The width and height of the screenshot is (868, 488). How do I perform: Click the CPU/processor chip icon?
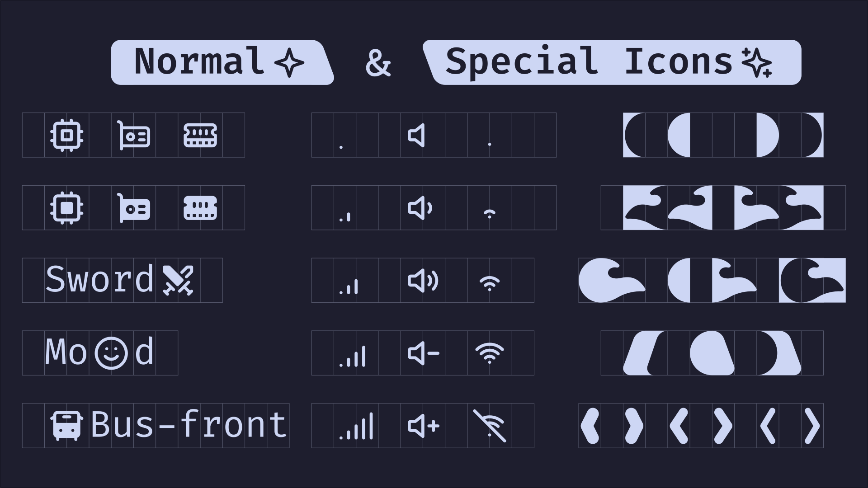(x=66, y=135)
